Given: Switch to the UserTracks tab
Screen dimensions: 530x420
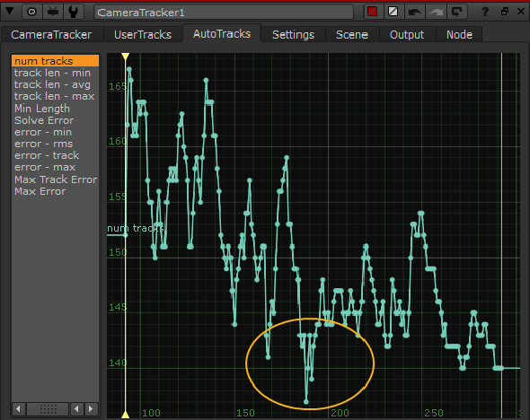Looking at the screenshot, I should (x=143, y=34).
